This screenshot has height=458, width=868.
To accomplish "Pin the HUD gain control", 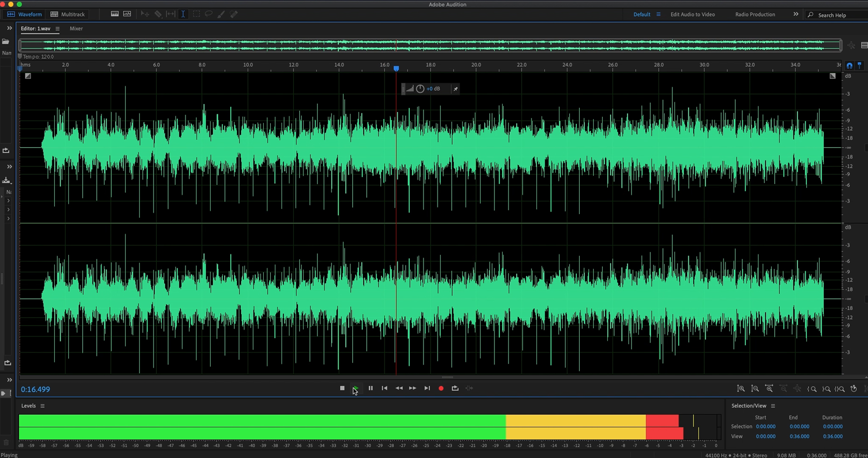I will pos(455,89).
